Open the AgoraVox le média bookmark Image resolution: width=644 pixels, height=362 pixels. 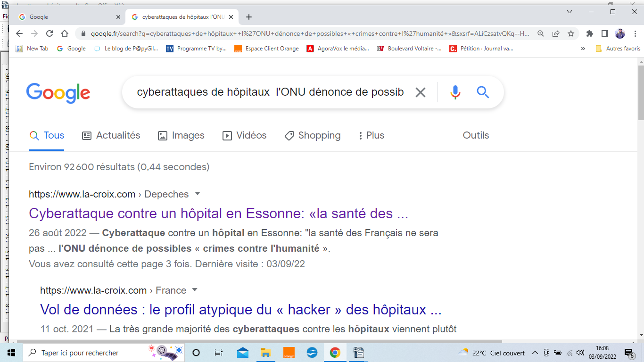[x=338, y=49]
